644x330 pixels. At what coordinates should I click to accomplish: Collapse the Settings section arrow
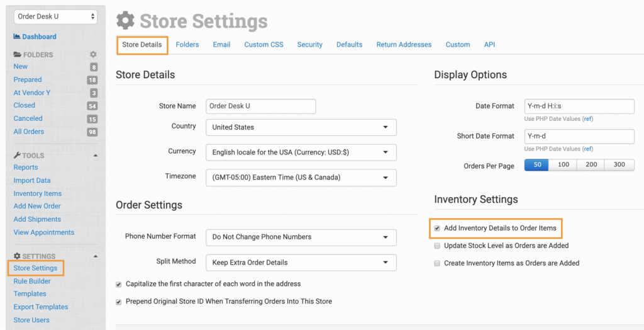click(x=96, y=256)
